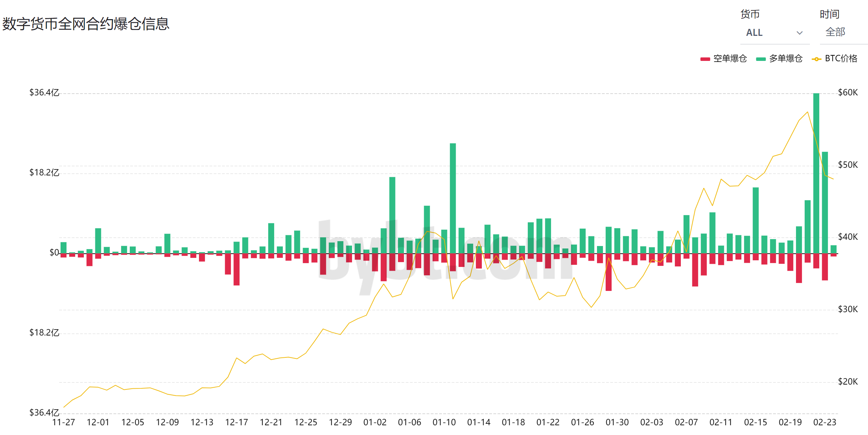Open the currency selector showing ALL
The width and height of the screenshot is (868, 435).
(x=754, y=33)
